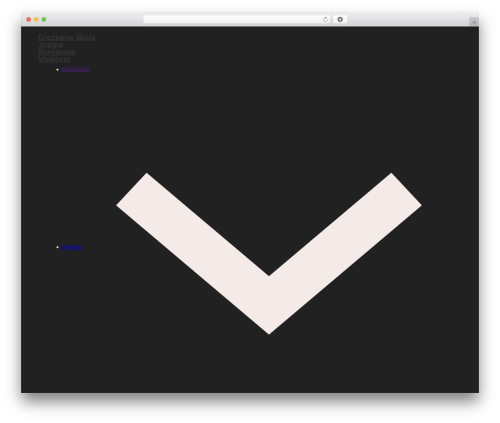The height and width of the screenshot is (423, 500).
Task: Open the Glazbena škola Josipa Runjanina title link
Action: (x=67, y=48)
